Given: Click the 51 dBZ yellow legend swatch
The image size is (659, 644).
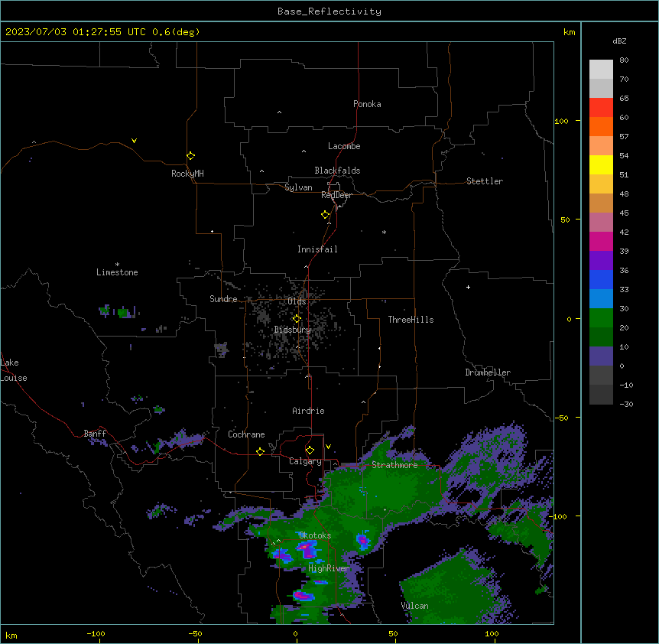Looking at the screenshot, I should pyautogui.click(x=601, y=164).
